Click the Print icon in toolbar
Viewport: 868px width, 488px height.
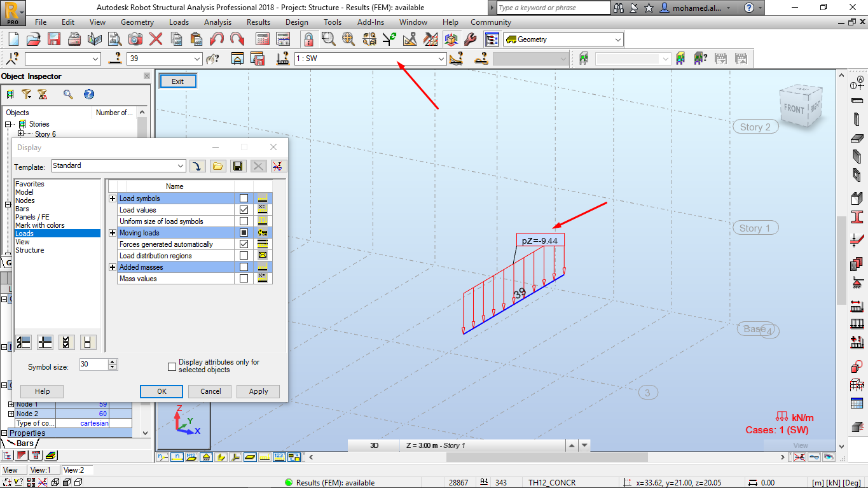click(x=74, y=39)
